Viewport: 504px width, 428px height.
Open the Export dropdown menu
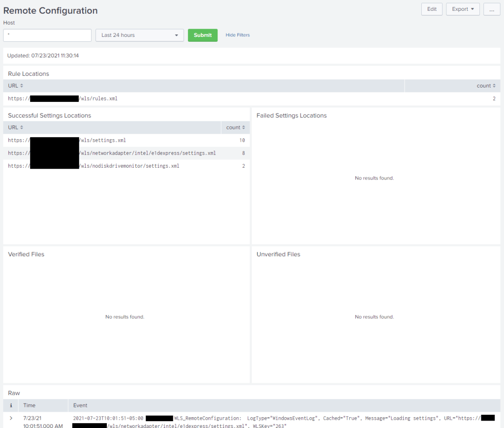[x=463, y=9]
